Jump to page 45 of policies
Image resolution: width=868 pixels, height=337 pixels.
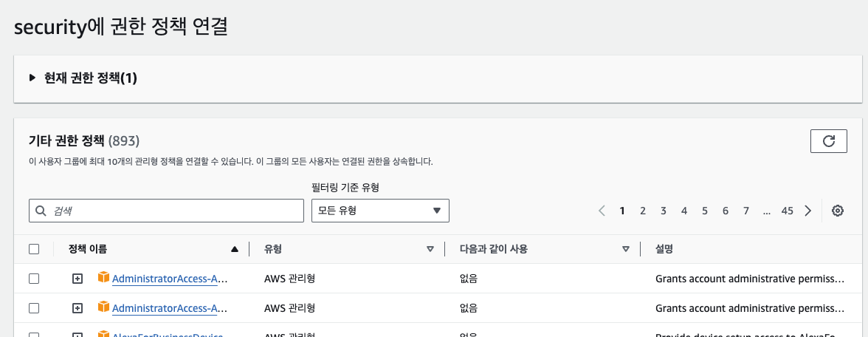787,211
